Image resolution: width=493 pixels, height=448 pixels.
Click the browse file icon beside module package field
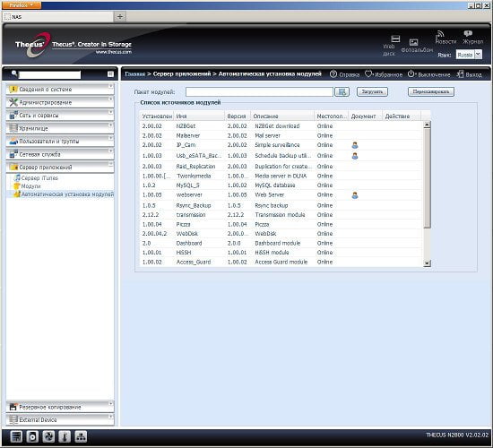342,91
